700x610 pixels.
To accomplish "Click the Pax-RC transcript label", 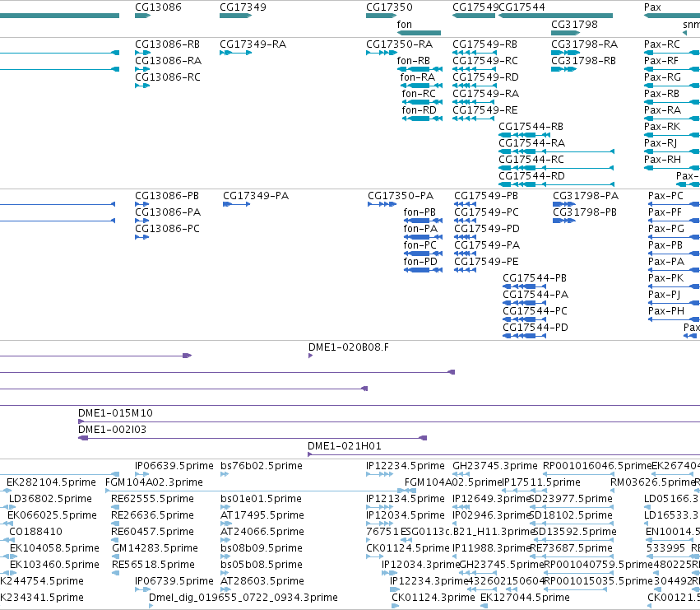I will [661, 44].
